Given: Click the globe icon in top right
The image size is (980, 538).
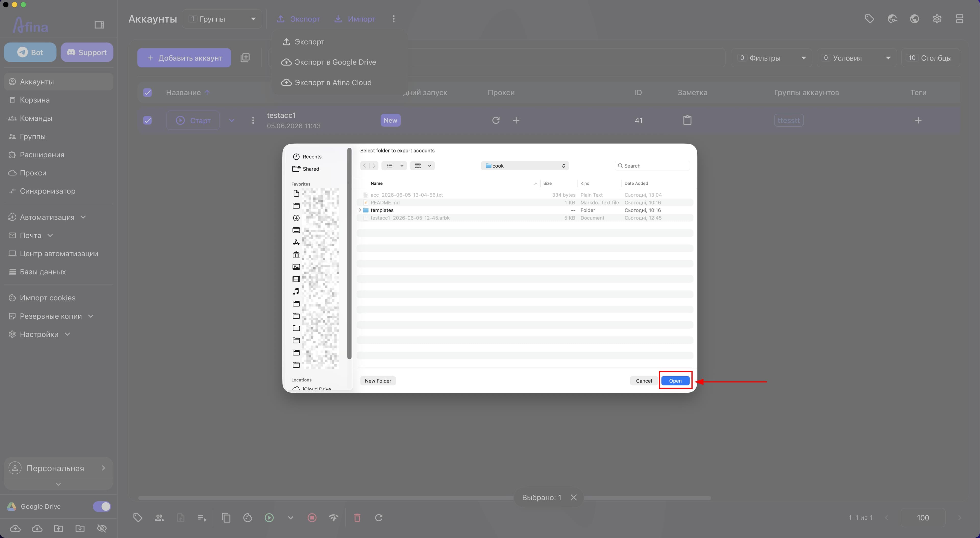Looking at the screenshot, I should [x=915, y=19].
